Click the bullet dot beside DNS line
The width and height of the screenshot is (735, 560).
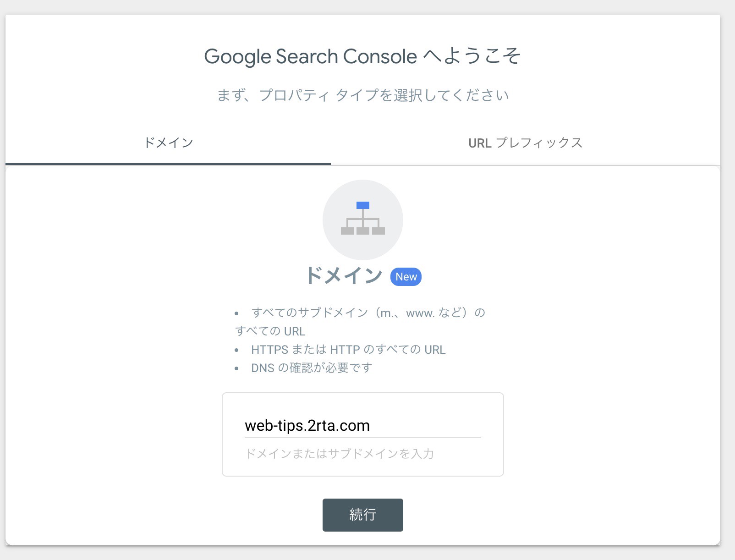[236, 368]
